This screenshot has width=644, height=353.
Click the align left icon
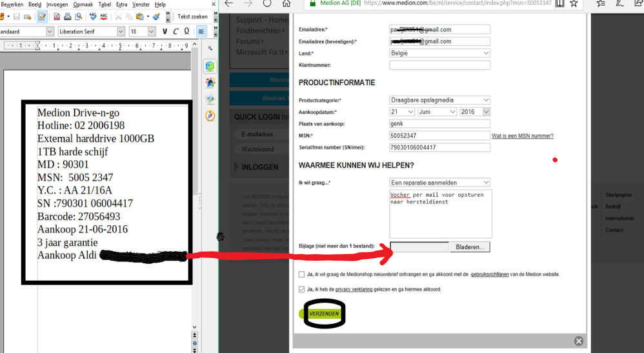pyautogui.click(x=201, y=31)
